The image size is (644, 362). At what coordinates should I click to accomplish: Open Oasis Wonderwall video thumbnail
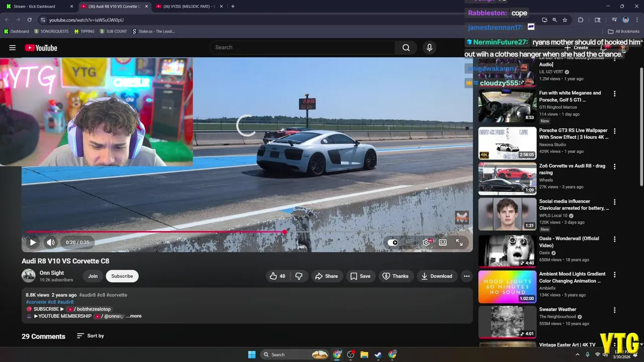[507, 251]
